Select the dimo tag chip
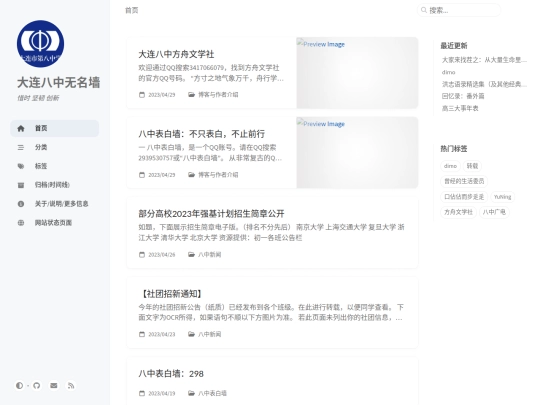This screenshot has width=540, height=405. coord(450,166)
